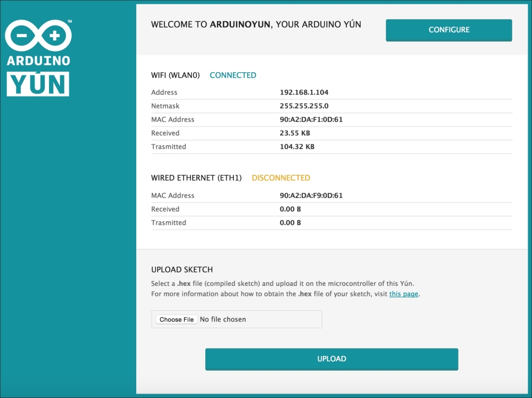This screenshot has width=532, height=398.
Task: Select the received value 23.55 KB
Action: pos(295,133)
